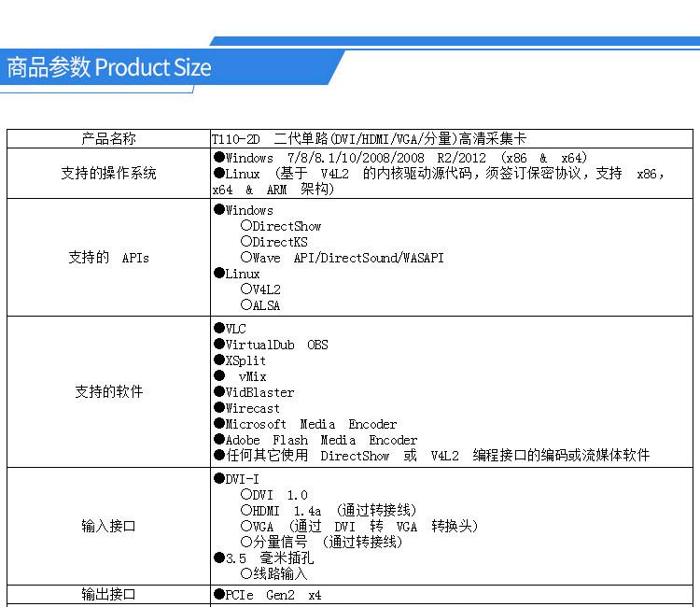The height and width of the screenshot is (607, 700).
Task: Click the 'Linux' entry in APIs cell
Action: [x=237, y=274]
